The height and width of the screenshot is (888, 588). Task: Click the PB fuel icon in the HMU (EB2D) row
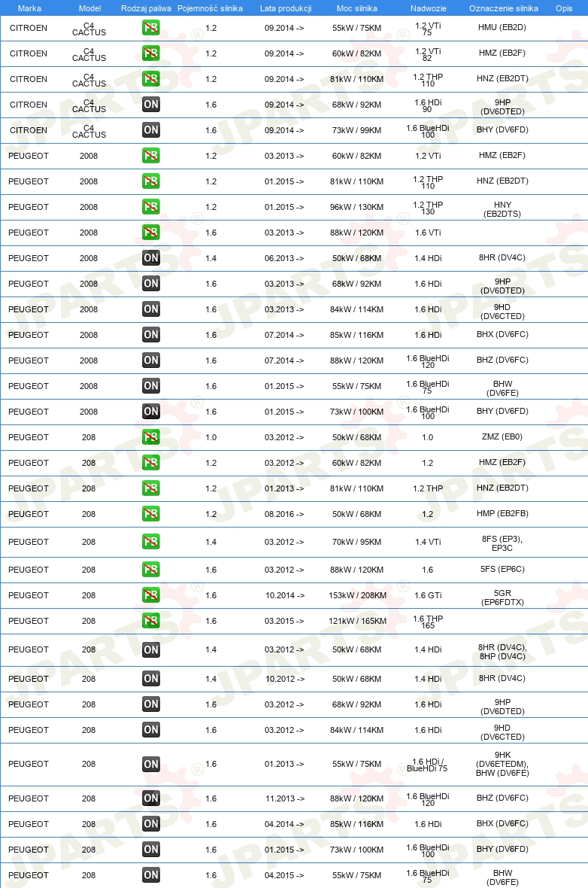[150, 28]
